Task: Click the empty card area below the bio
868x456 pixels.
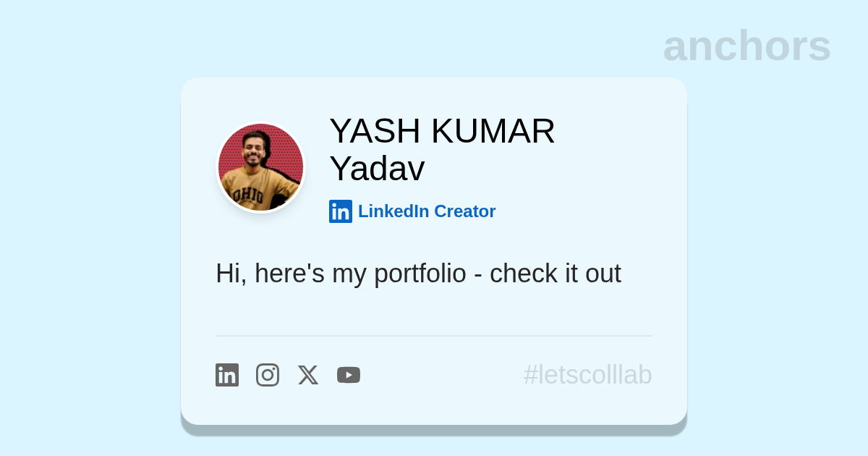Action: coord(434,311)
